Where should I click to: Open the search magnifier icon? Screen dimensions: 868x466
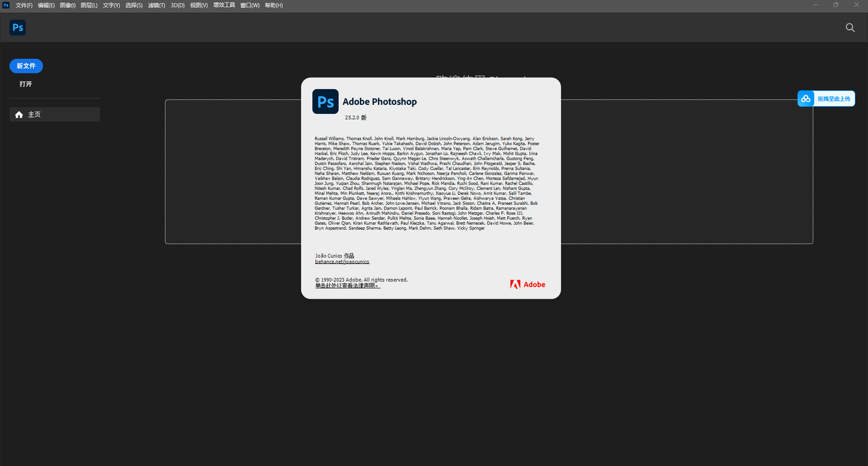tap(850, 28)
